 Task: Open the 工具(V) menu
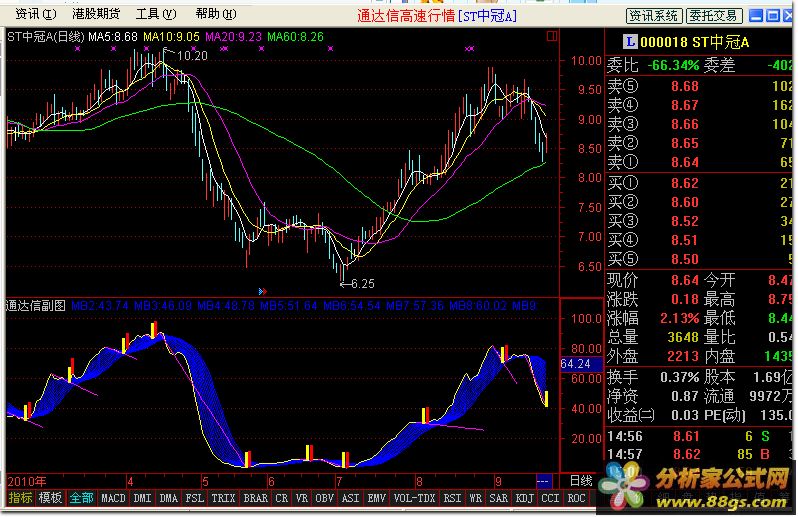pos(156,14)
